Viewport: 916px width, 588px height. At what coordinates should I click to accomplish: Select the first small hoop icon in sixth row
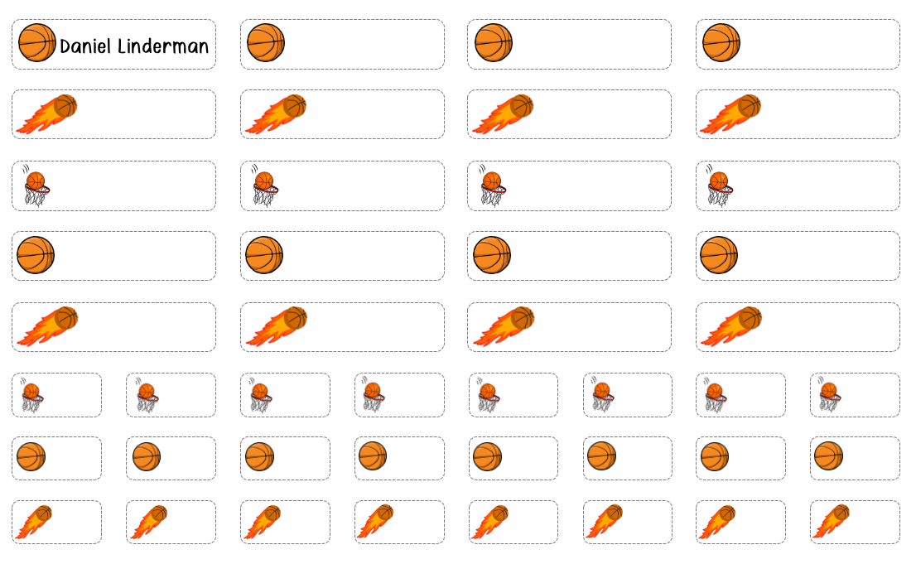tap(31, 395)
